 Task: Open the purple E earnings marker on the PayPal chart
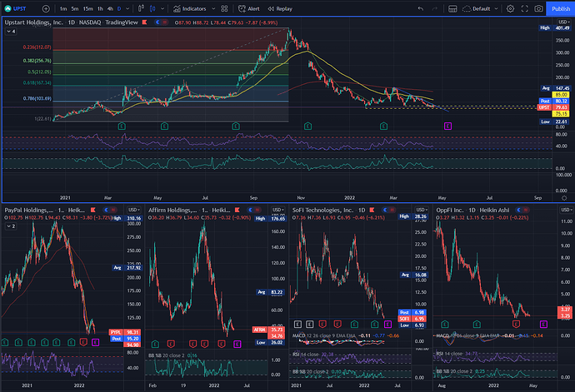[x=95, y=343]
